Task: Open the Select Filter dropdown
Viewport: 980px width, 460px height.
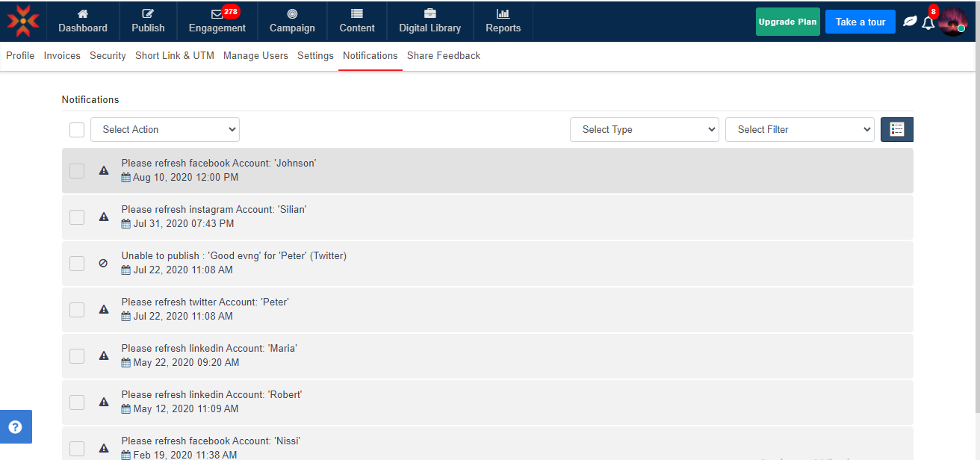Action: point(799,129)
